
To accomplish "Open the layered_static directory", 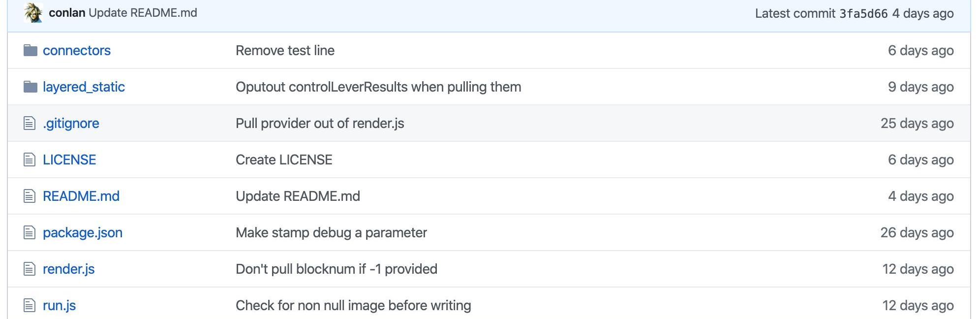I will point(84,87).
